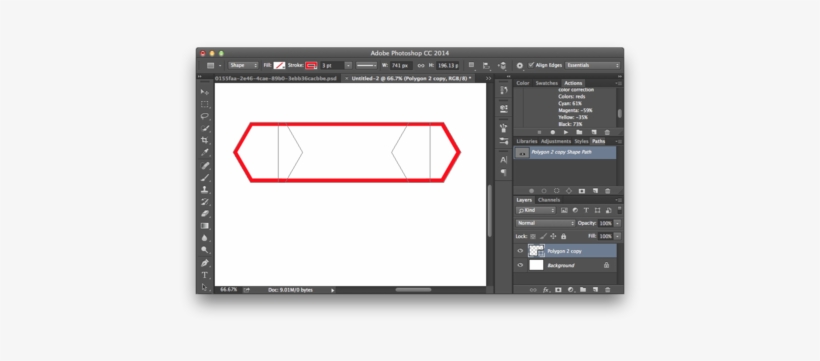Screen dimensions: 820x361
Task: Select the Horizontal Type tool
Action: pos(204,275)
